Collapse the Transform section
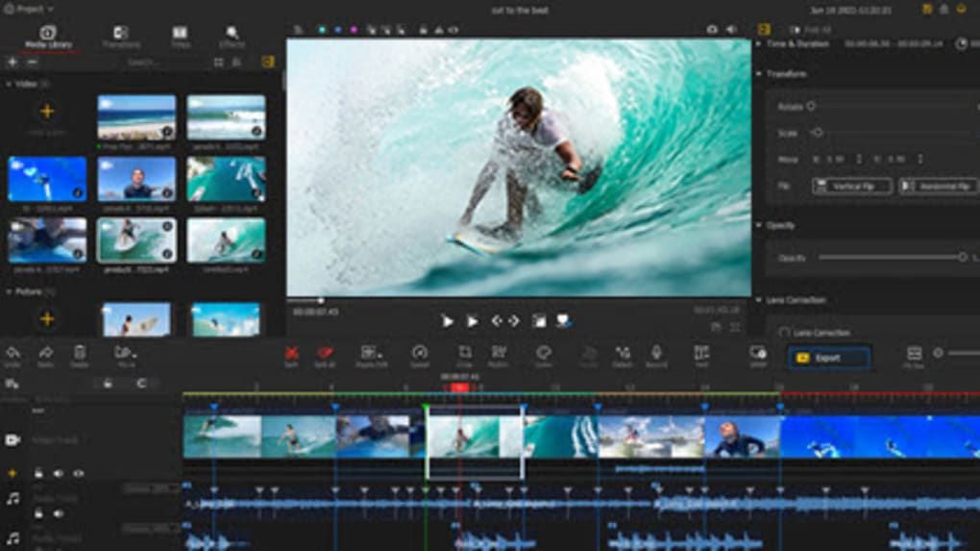Screen dimensions: 980x551 (759, 74)
